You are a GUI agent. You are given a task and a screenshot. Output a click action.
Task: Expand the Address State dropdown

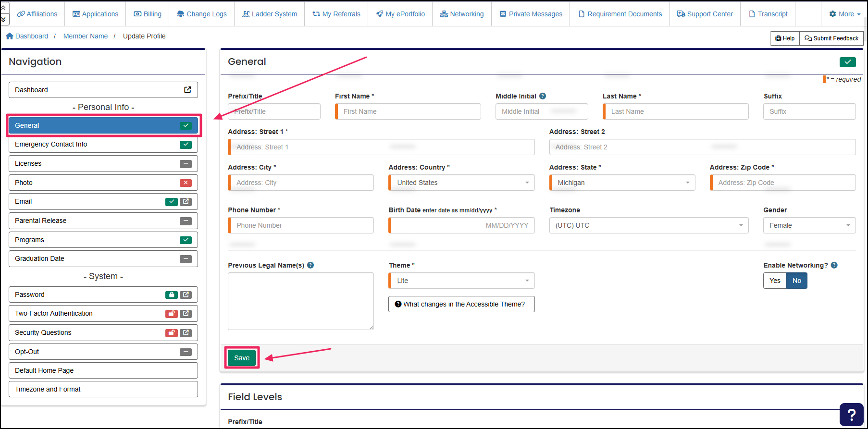pos(622,183)
